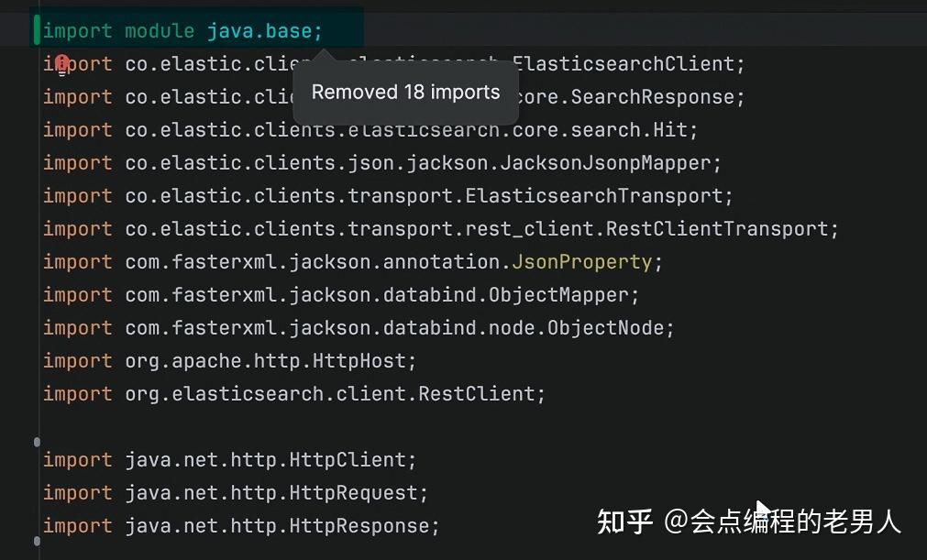Place cursor on "import module java.base;" line
Image resolution: width=927 pixels, height=560 pixels.
tap(183, 29)
